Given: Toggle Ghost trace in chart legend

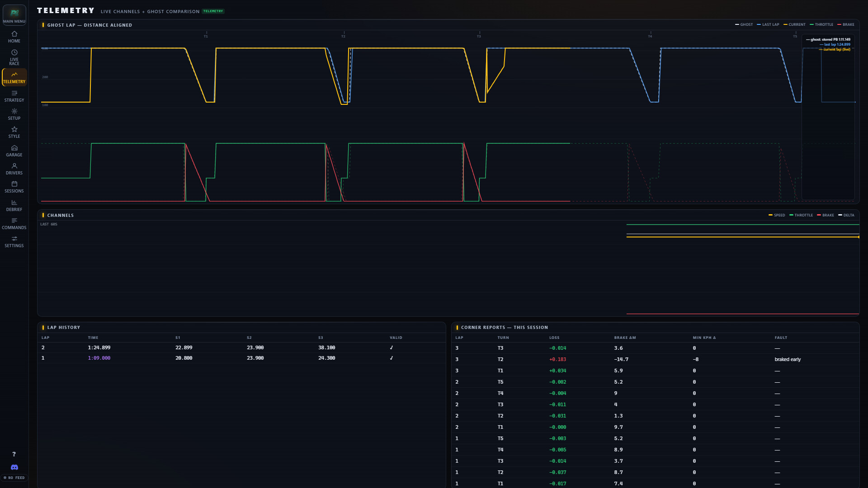Looking at the screenshot, I should click(x=744, y=24).
